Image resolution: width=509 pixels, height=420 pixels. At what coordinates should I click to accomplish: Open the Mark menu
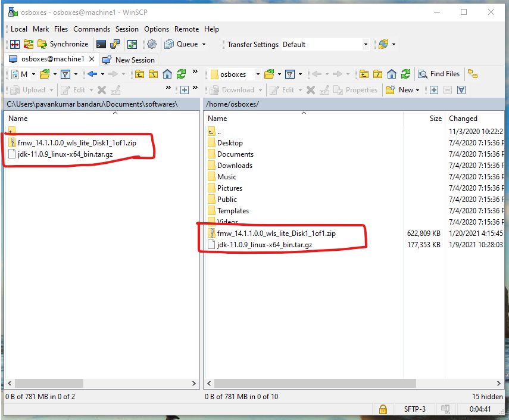[x=40, y=29]
